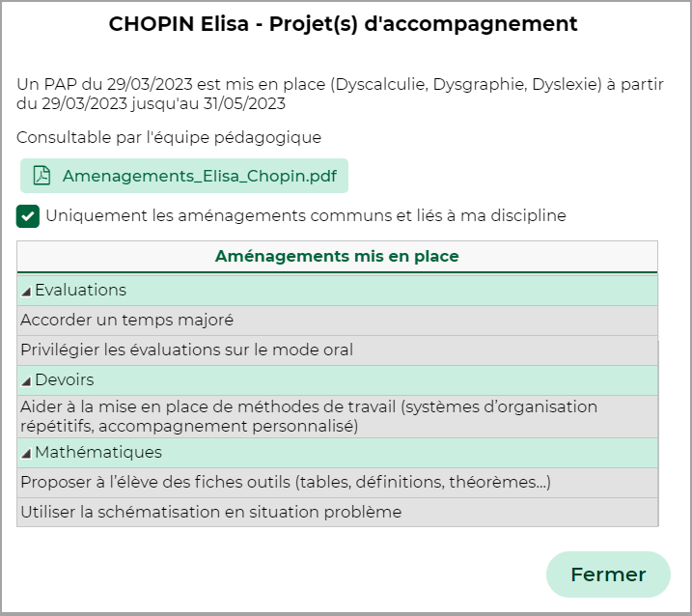Select the Devoirs category row
The height and width of the screenshot is (616, 692).
(337, 380)
